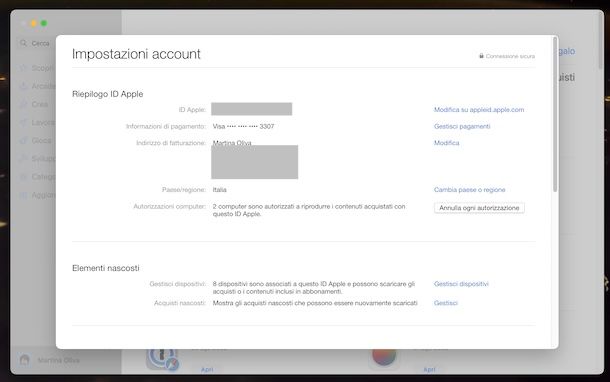The width and height of the screenshot is (610, 382).
Task: Select the Arcade icon in sidebar
Action: pyautogui.click(x=24, y=86)
